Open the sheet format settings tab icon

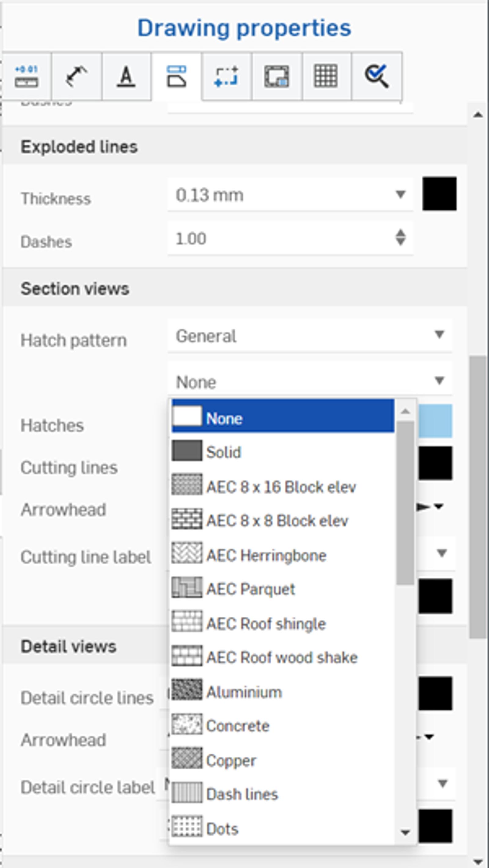277,77
